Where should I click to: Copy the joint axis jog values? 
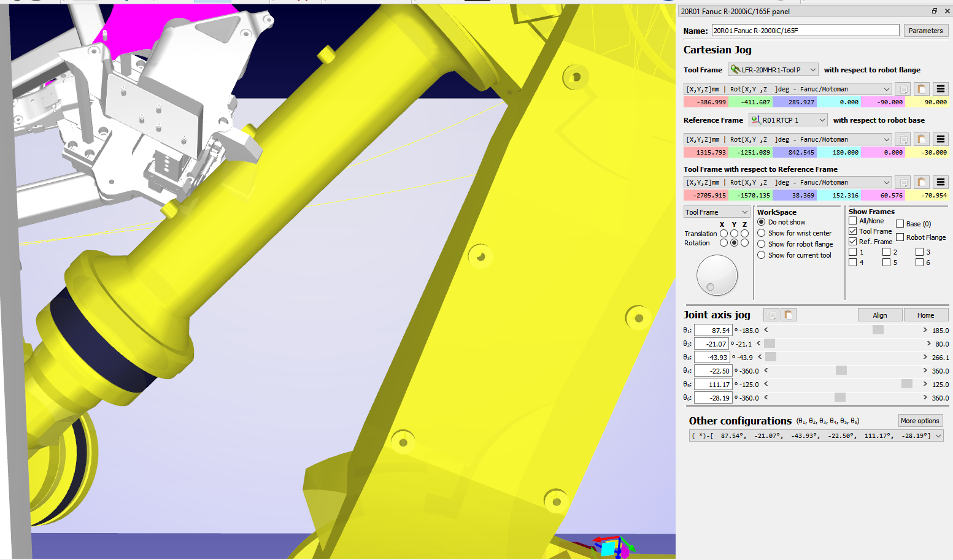click(x=771, y=315)
